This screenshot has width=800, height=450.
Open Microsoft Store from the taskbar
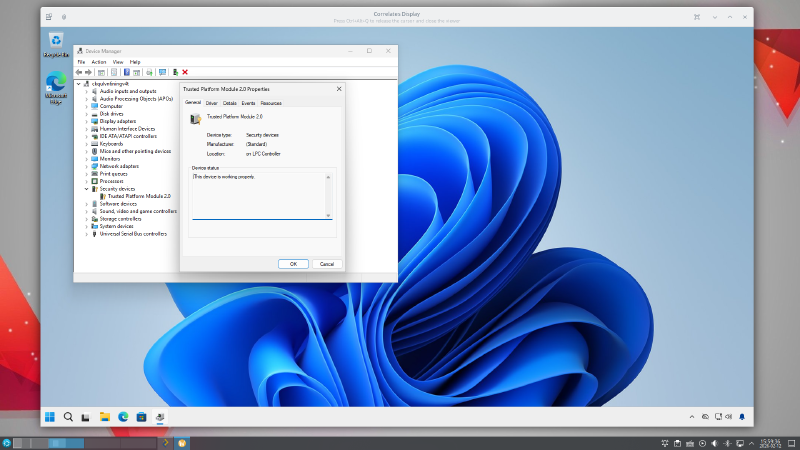pos(141,417)
